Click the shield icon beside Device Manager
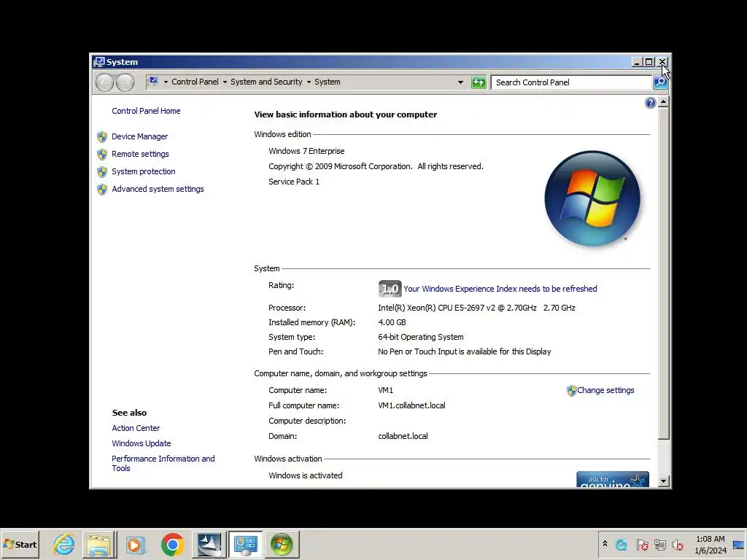 point(102,137)
